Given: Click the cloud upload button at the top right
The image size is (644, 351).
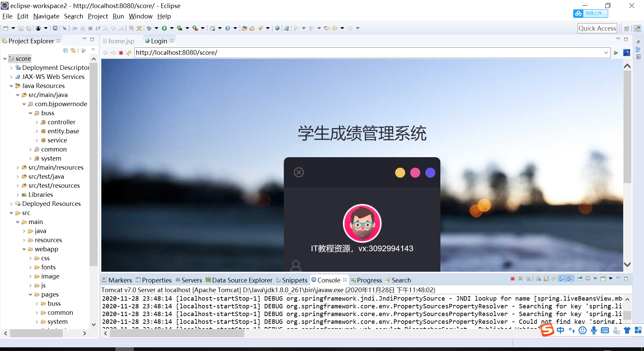Looking at the screenshot, I should click(591, 13).
